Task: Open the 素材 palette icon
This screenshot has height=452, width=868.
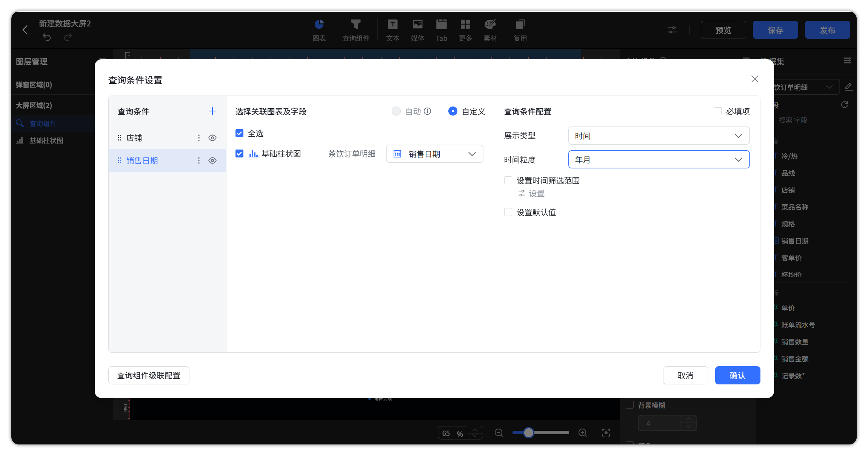Action: pyautogui.click(x=490, y=30)
